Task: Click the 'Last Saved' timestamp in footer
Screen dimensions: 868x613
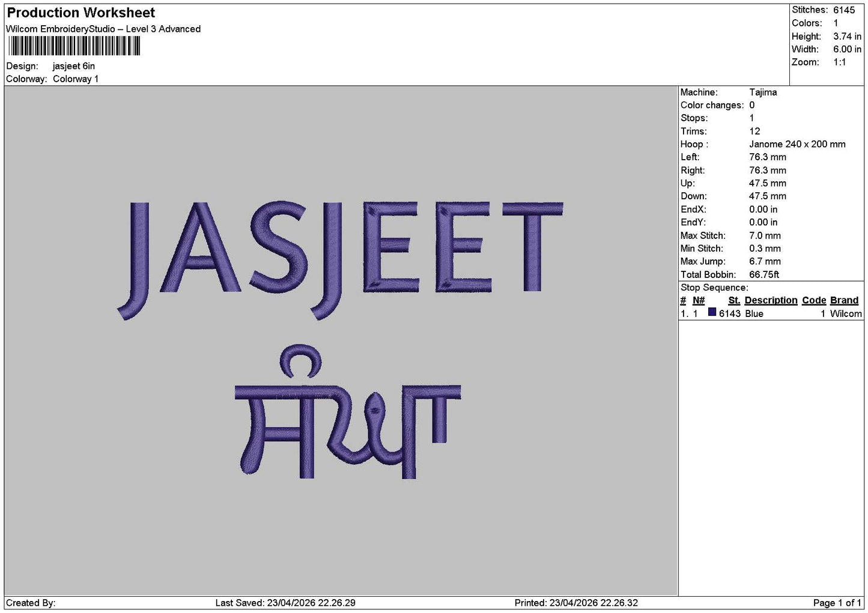Action: tap(285, 603)
